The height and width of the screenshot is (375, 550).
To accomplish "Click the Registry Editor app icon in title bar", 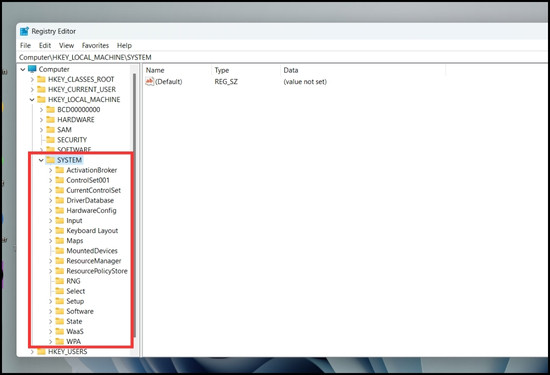I will click(24, 31).
